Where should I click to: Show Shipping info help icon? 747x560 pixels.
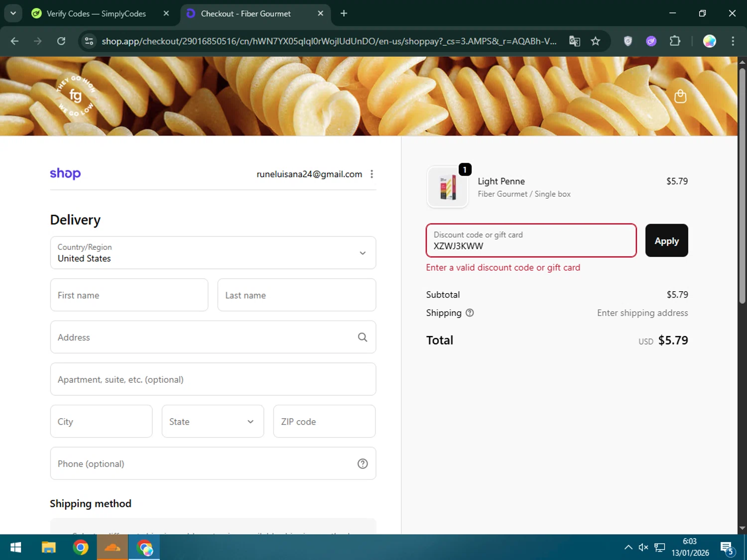(470, 313)
